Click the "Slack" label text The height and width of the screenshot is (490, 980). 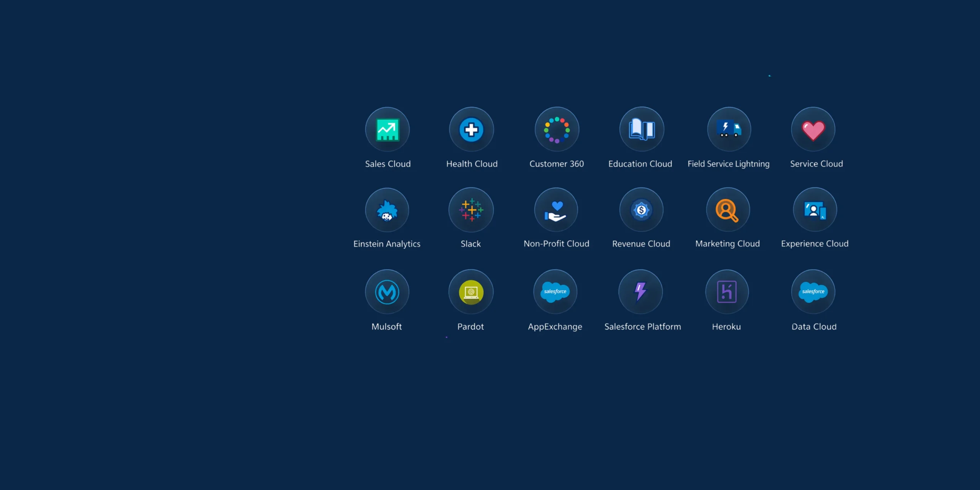(x=470, y=244)
